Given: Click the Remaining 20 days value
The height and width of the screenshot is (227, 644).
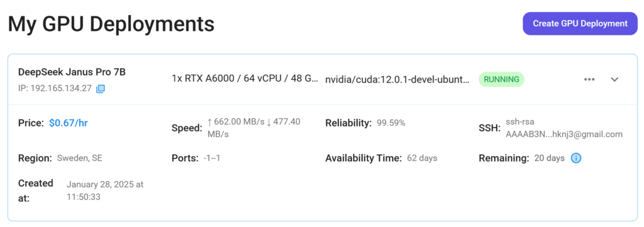Looking at the screenshot, I should tap(549, 158).
